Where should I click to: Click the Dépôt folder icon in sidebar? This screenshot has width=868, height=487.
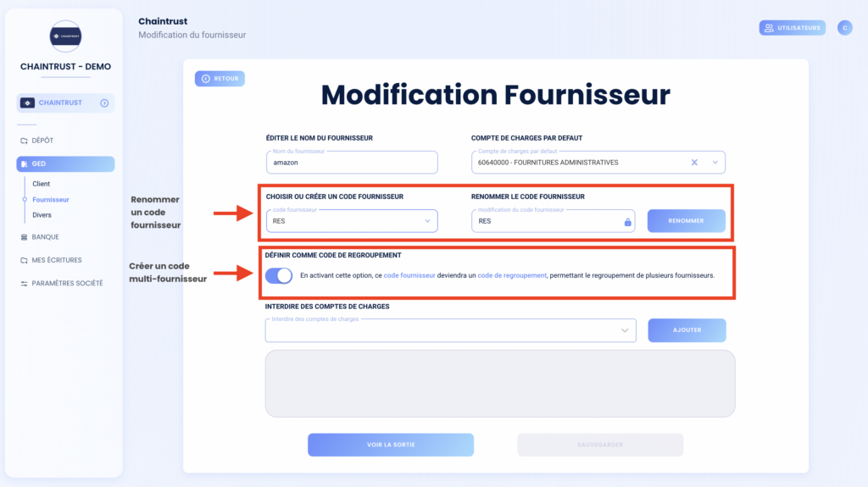(24, 141)
